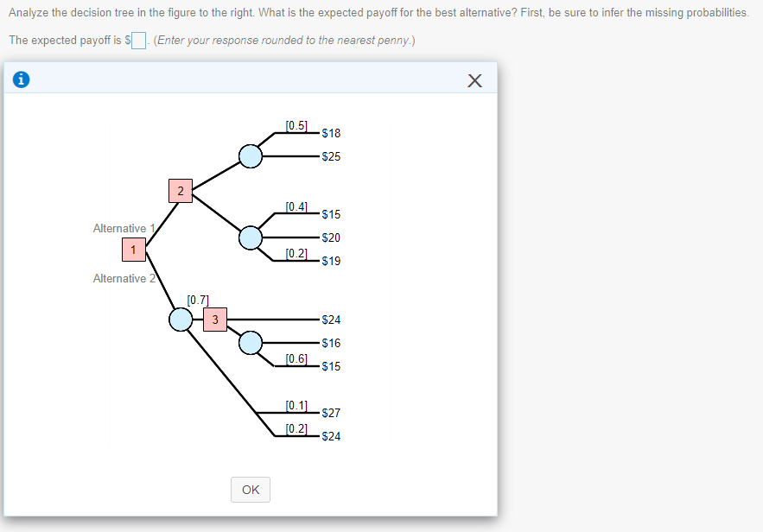Click the blue info icon

[21, 79]
